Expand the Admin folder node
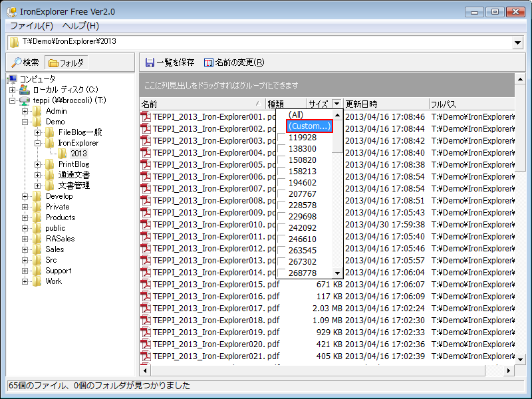The image size is (532, 399). point(25,111)
